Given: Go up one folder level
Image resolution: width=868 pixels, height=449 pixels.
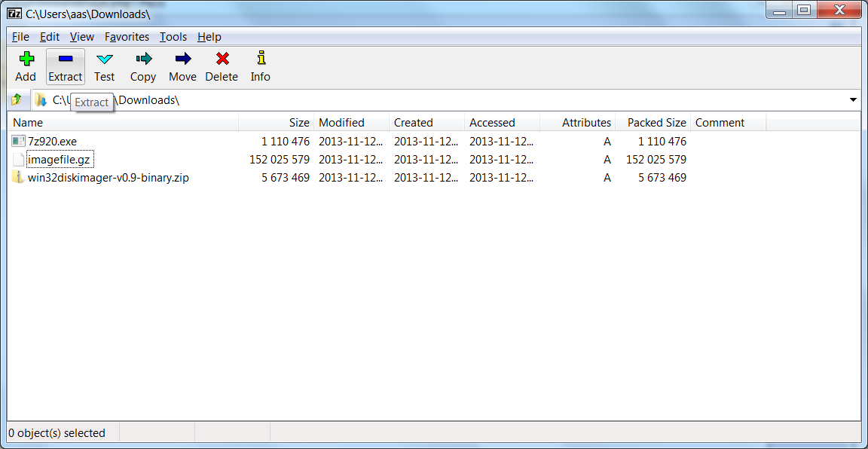Looking at the screenshot, I should tap(17, 100).
